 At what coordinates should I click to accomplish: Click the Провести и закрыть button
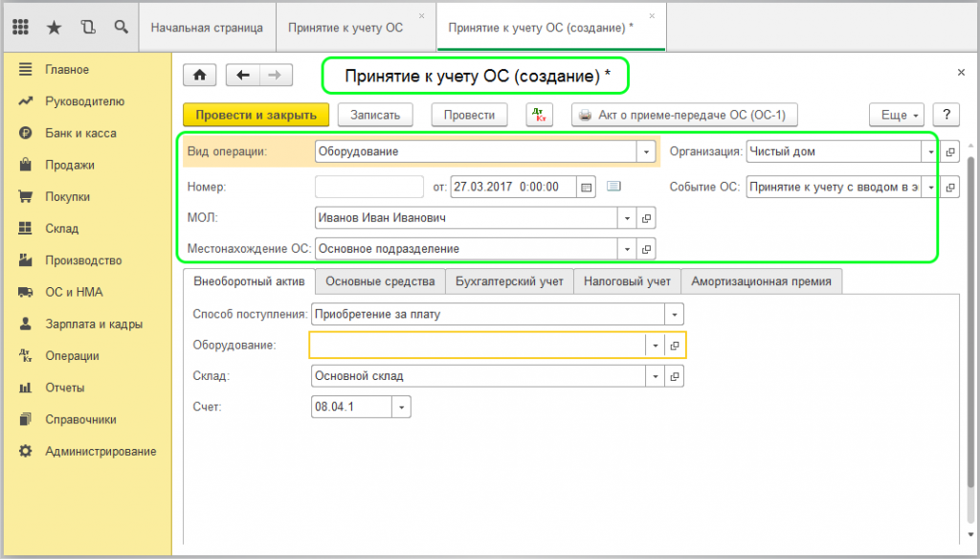pyautogui.click(x=256, y=115)
